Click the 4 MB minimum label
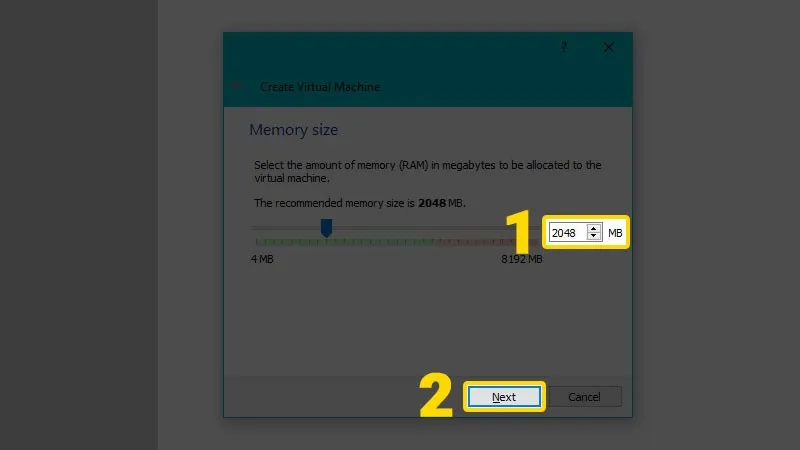 [261, 260]
